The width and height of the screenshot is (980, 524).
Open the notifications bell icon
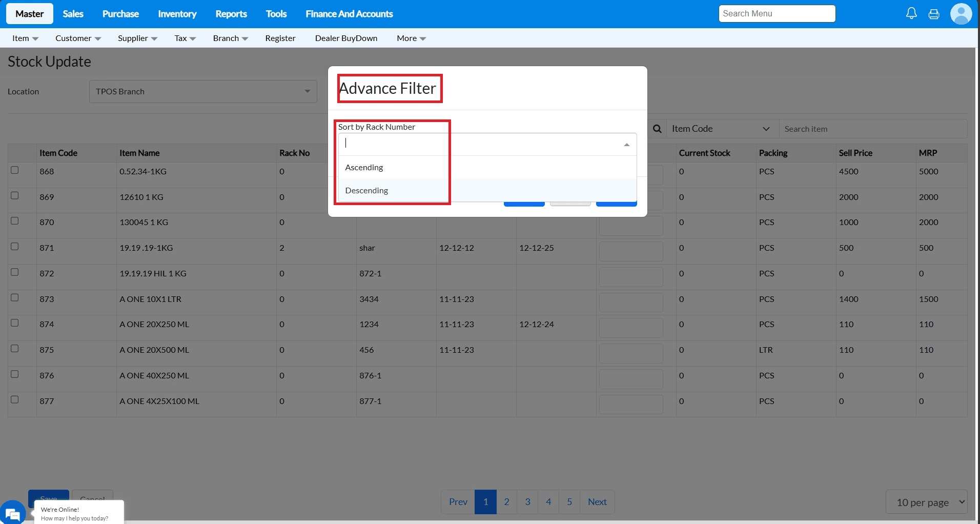[x=911, y=14]
